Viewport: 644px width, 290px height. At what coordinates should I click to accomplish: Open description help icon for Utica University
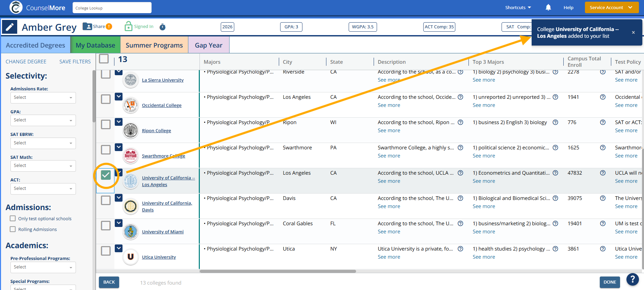[460, 249]
